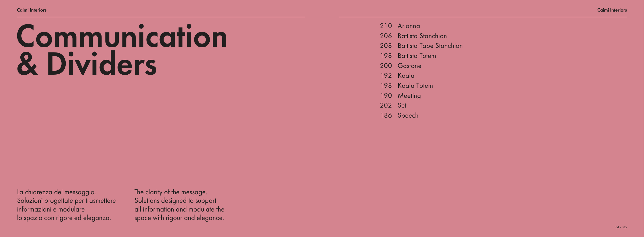Click the Communication & Dividers heading

click(x=122, y=50)
